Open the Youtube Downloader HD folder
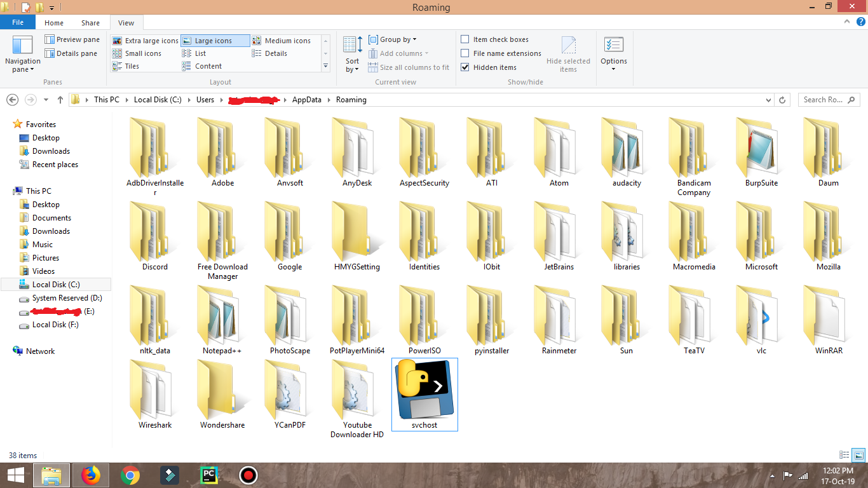The width and height of the screenshot is (868, 488). click(357, 399)
